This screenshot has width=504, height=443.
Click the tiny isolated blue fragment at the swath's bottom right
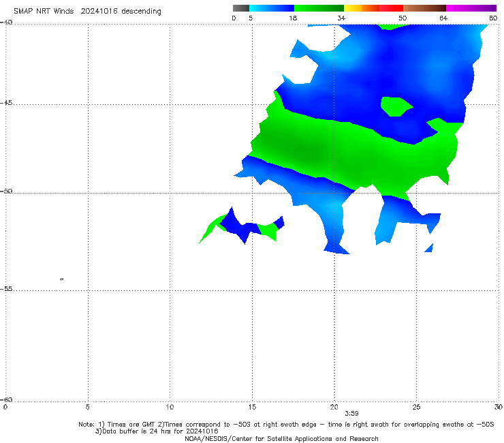[x=429, y=248]
